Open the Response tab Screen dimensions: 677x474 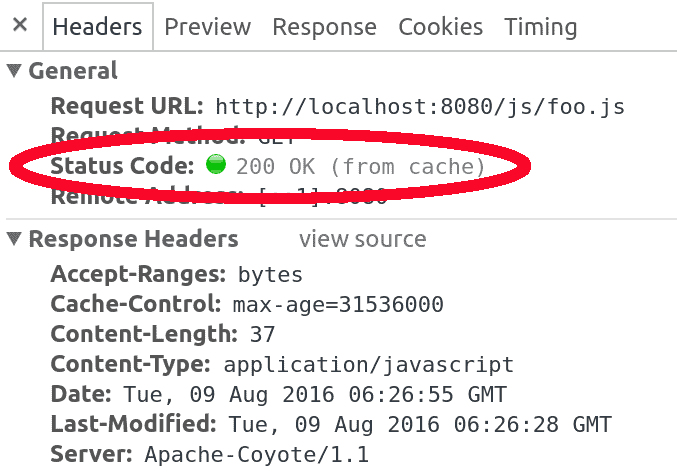click(329, 27)
